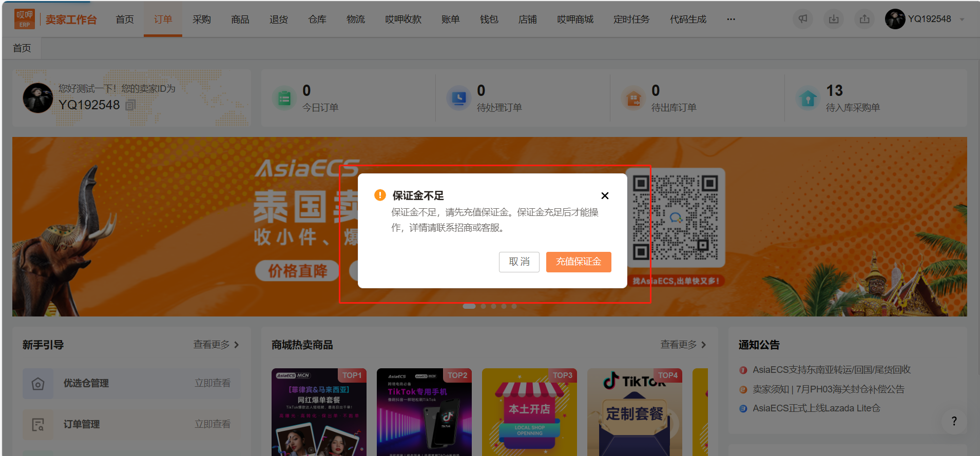Open the 物流 menu
Screen dimensions: 980x456
356,19
